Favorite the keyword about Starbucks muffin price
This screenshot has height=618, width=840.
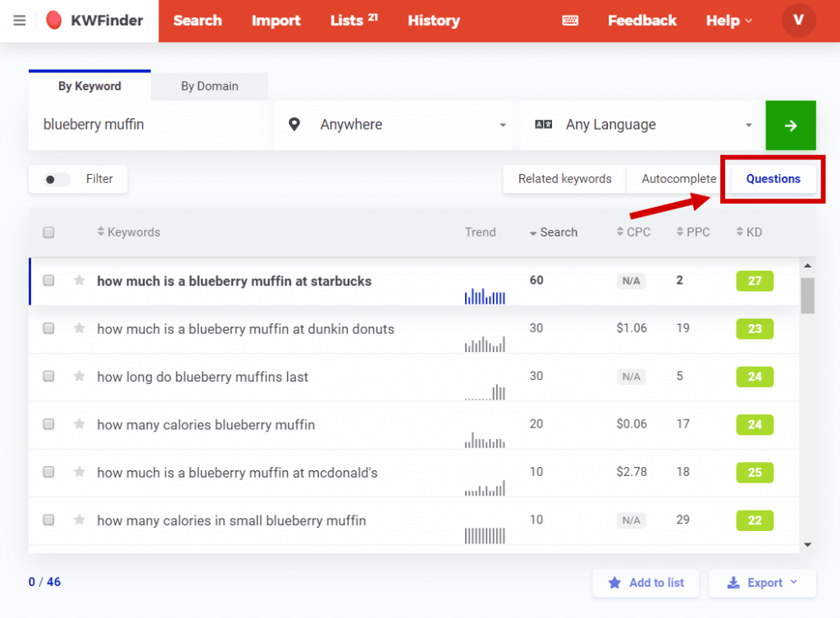78,280
